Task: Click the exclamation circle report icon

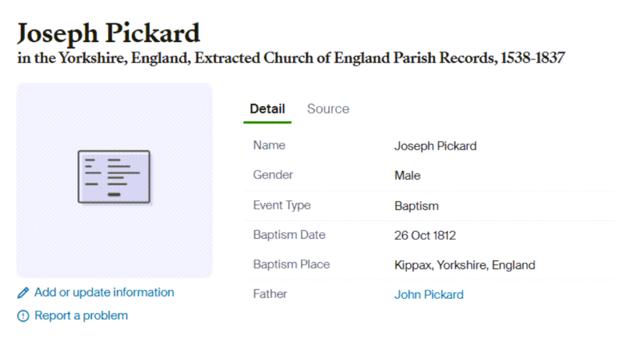Action: pos(23,316)
